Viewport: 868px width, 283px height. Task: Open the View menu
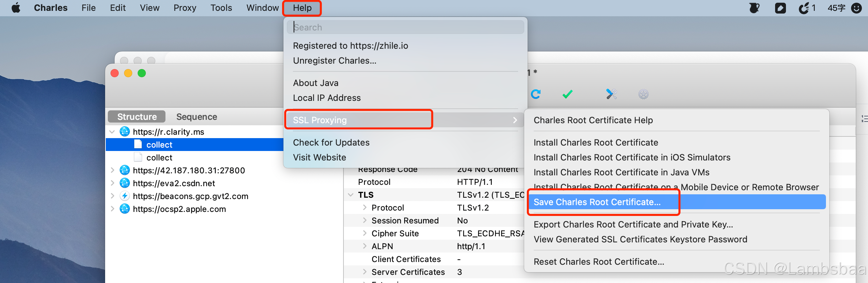pos(150,8)
